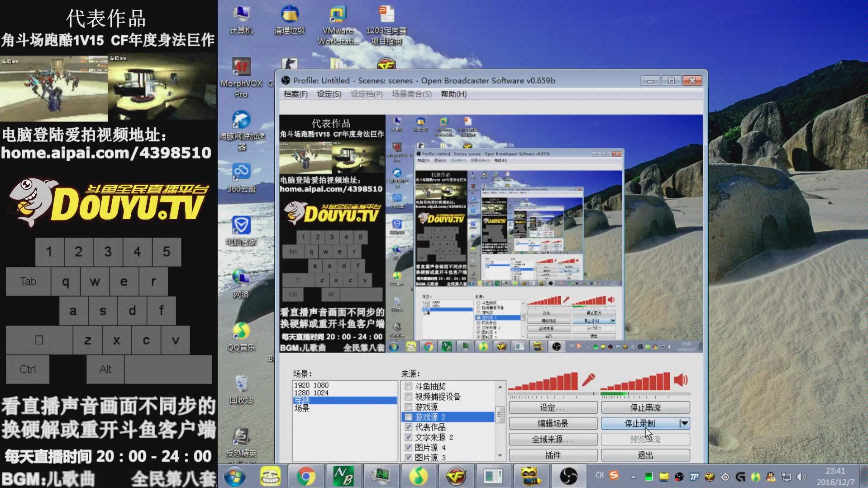The height and width of the screenshot is (488, 868).
Task: Open the system volume tray icon
Action: (x=801, y=477)
